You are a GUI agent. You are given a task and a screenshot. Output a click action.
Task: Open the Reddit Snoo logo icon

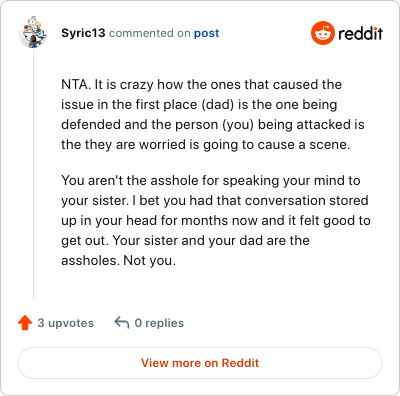pos(322,33)
